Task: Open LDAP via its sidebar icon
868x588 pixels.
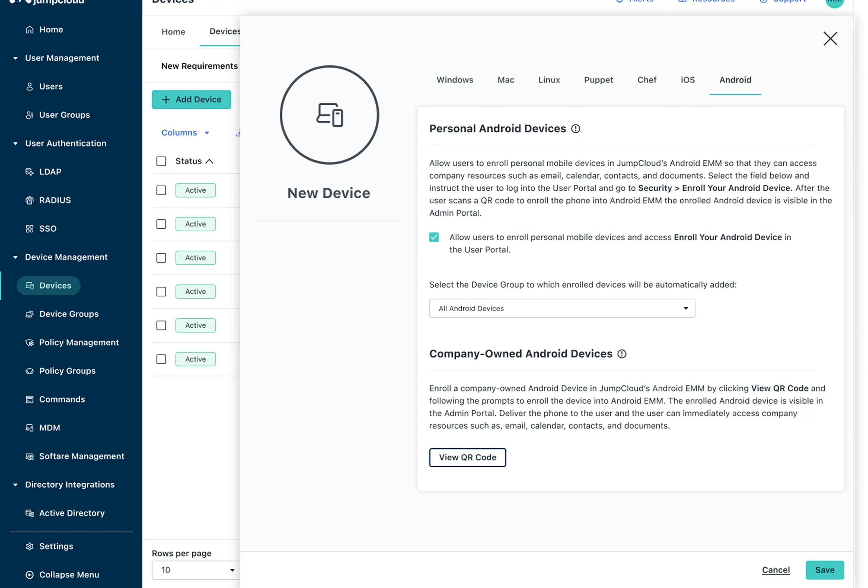Action: click(30, 172)
